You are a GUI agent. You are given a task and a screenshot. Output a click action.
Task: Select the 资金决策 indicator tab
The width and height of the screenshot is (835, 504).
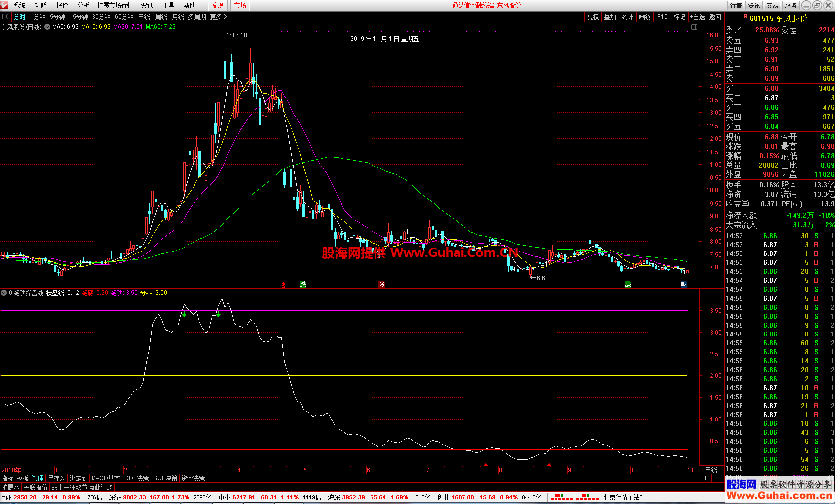coord(193,478)
